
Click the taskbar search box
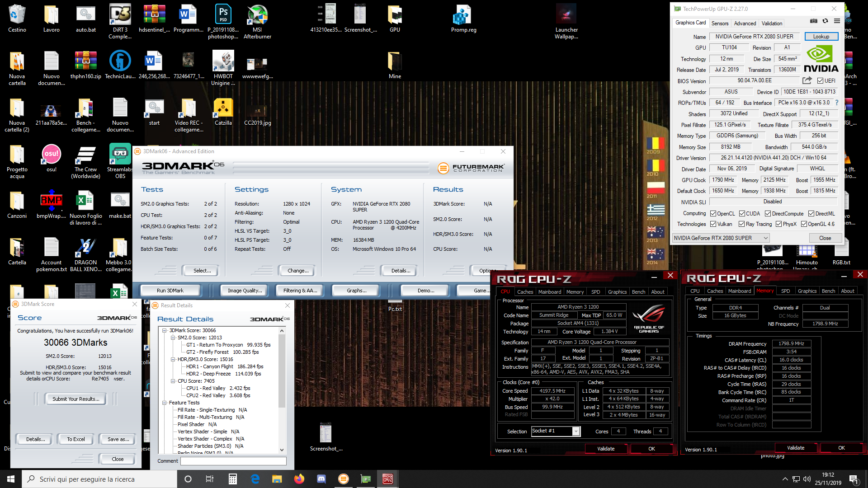99,479
